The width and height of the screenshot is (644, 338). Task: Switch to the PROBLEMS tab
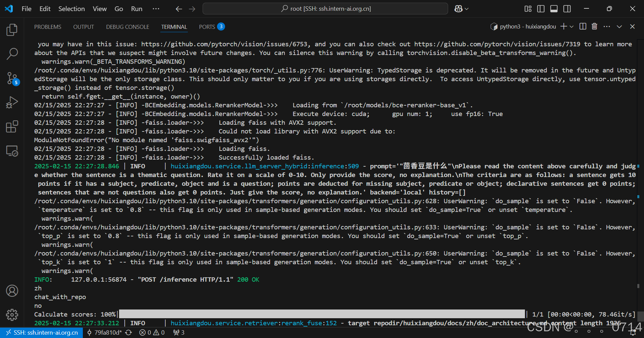pos(48,27)
